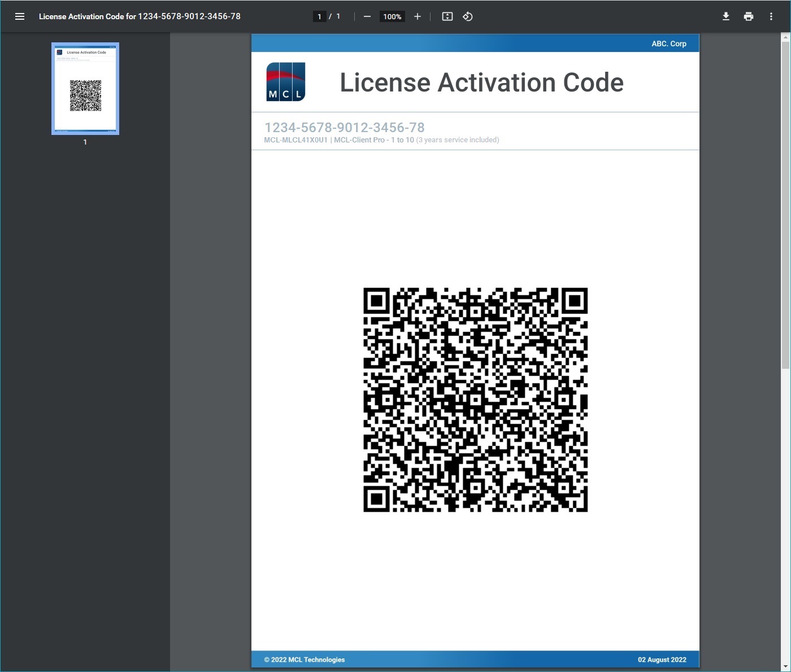Click the vertical scrollbar thumb
791x672 pixels.
tap(785, 205)
